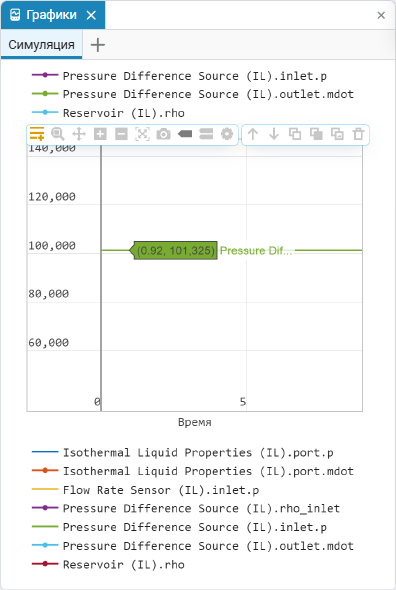Take a plot snapshot with camera icon

163,134
